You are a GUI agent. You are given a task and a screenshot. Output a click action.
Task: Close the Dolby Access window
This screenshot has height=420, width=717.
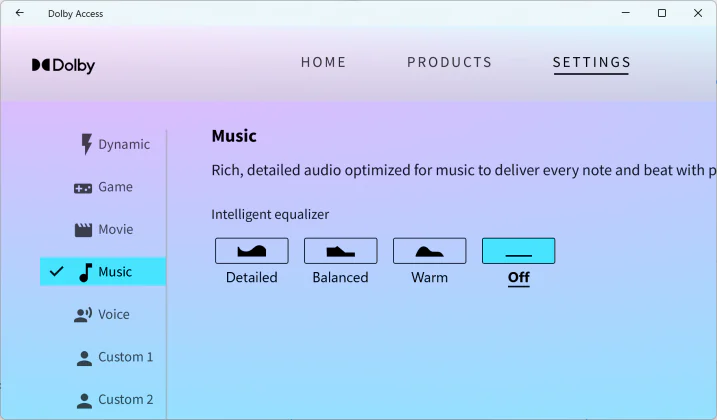[x=698, y=13]
